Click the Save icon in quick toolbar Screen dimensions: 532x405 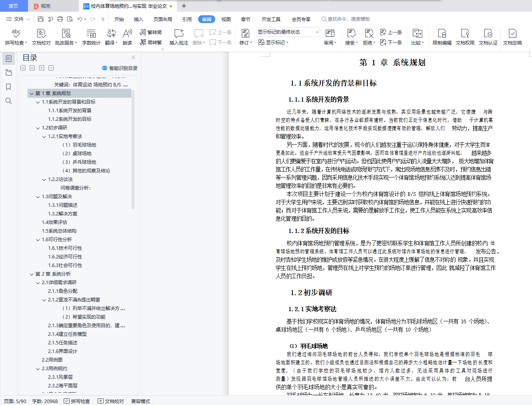41,19
